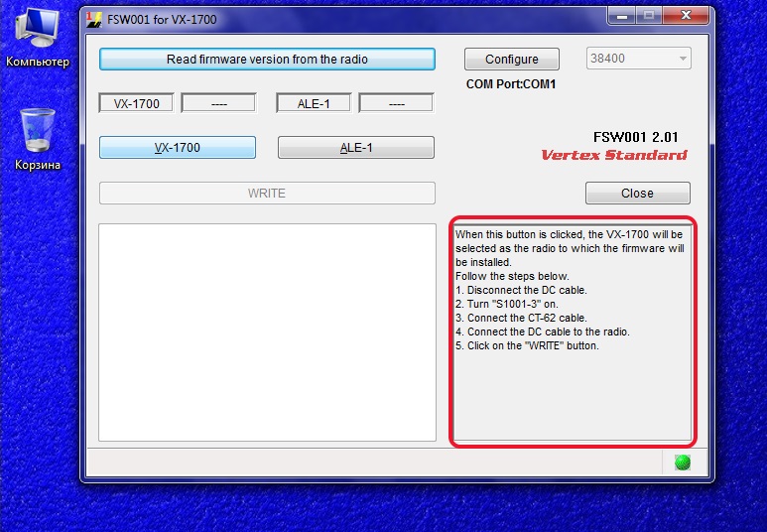Select the VX-1700 firmware target button
The height and width of the screenshot is (532, 767).
pos(178,147)
